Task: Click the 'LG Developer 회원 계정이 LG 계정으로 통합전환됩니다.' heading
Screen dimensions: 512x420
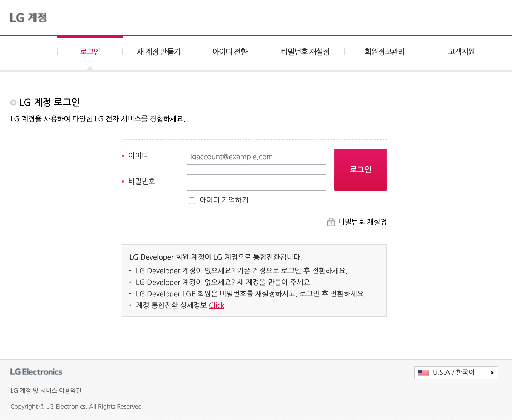Action: pos(215,257)
